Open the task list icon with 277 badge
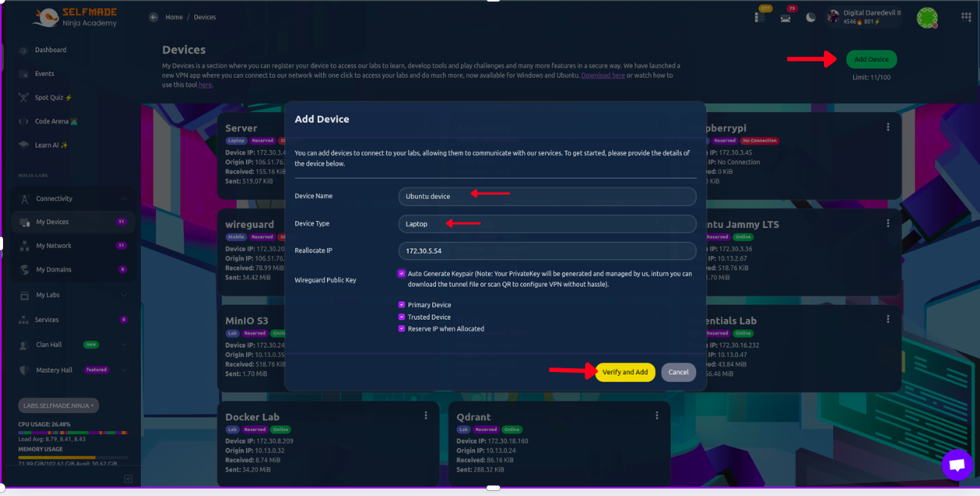The height and width of the screenshot is (496, 980). click(760, 18)
